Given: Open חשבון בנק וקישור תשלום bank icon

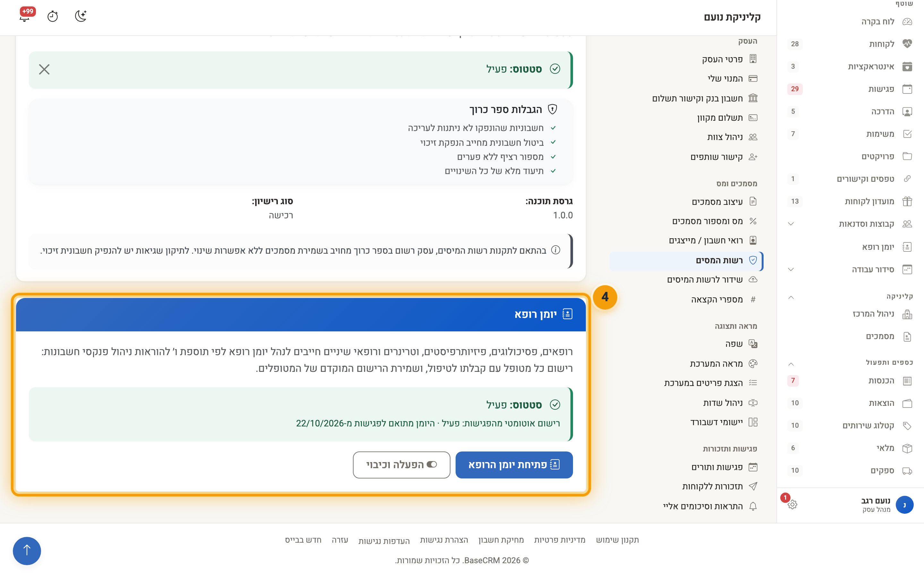Looking at the screenshot, I should point(753,98).
